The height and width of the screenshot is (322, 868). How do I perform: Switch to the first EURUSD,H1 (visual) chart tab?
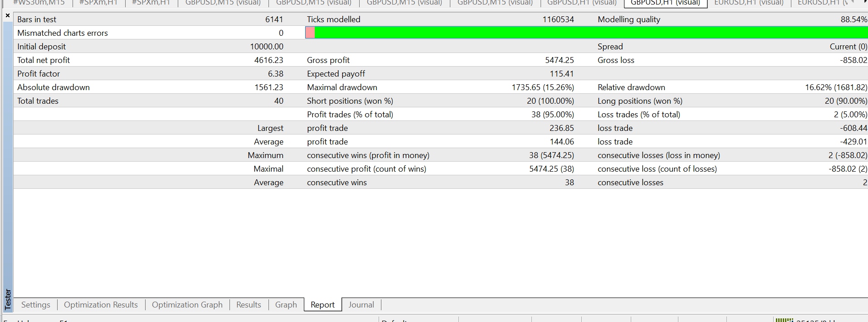coord(749,3)
